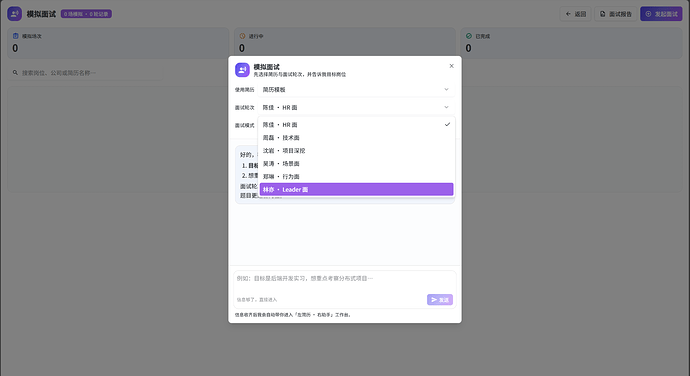The image size is (690, 376).
Task: Select the checked HR 面 option in list
Action: [x=356, y=125]
